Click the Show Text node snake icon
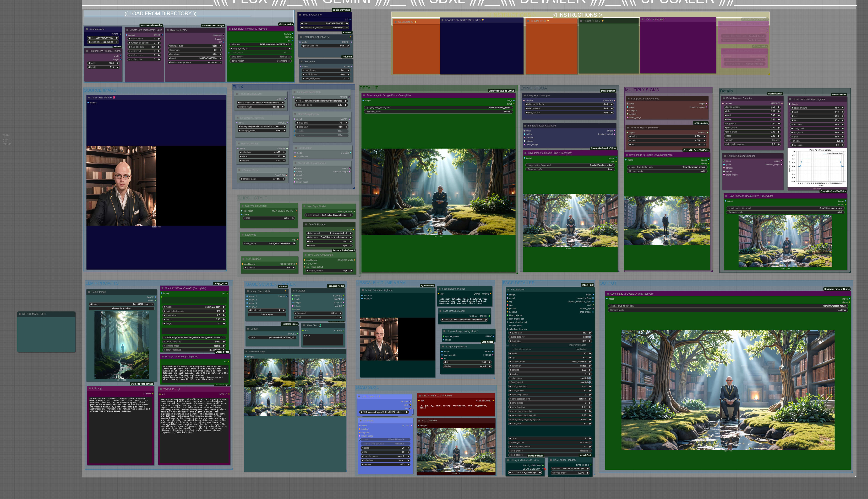This screenshot has height=499, width=868. click(320, 326)
